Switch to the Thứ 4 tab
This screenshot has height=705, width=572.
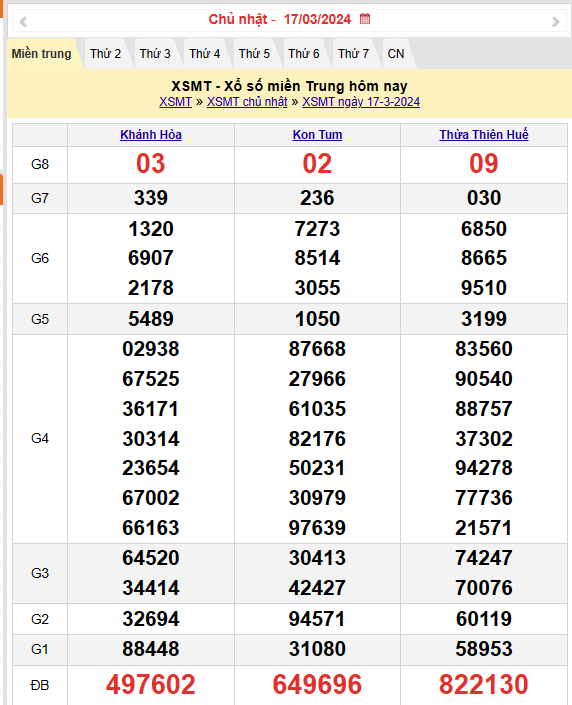205,54
